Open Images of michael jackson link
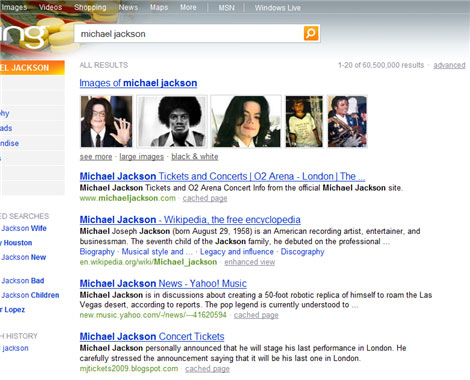Screen dimensions: 470x380 [138, 83]
